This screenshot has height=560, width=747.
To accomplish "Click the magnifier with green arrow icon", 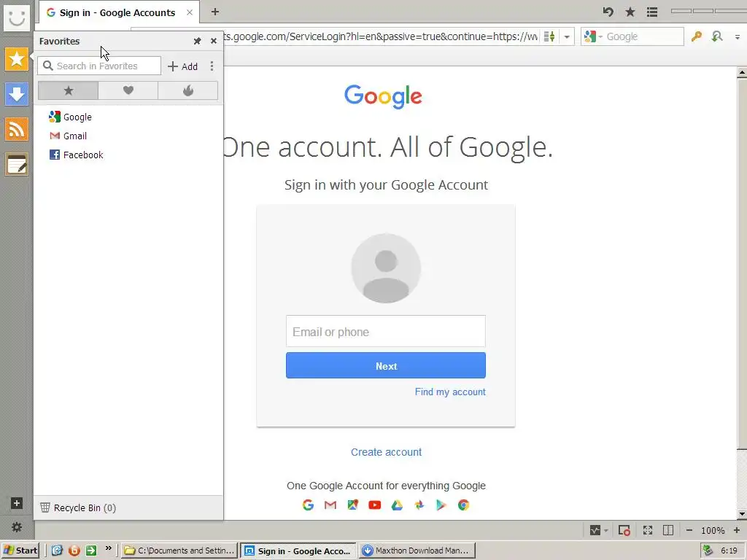I will pos(717,36).
